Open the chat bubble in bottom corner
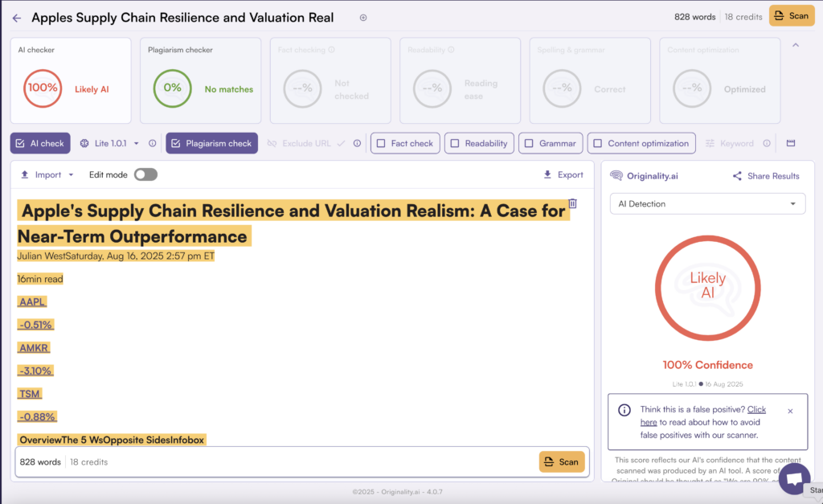Screen dimensions: 823x504 point(795,478)
